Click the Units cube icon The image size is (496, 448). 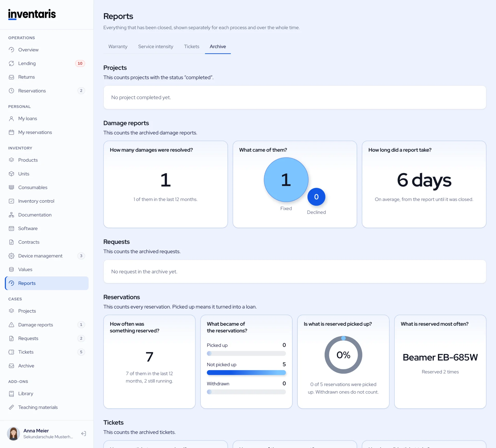[x=11, y=174]
